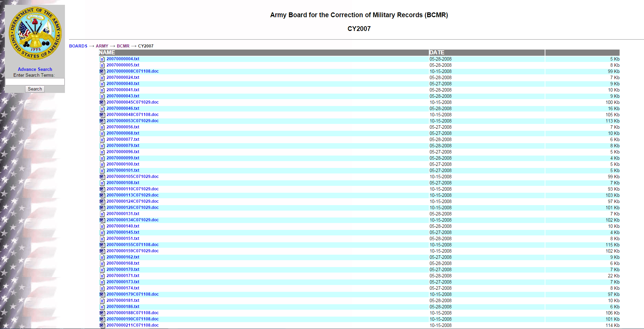Navigate to BCMR breadcrumb level
This screenshot has height=329, width=644.
[123, 46]
